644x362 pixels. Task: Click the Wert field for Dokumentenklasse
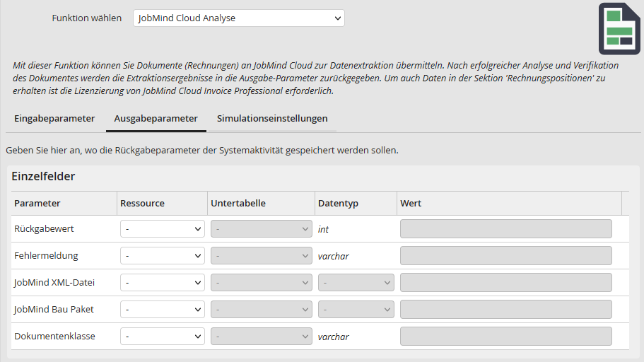tap(505, 337)
